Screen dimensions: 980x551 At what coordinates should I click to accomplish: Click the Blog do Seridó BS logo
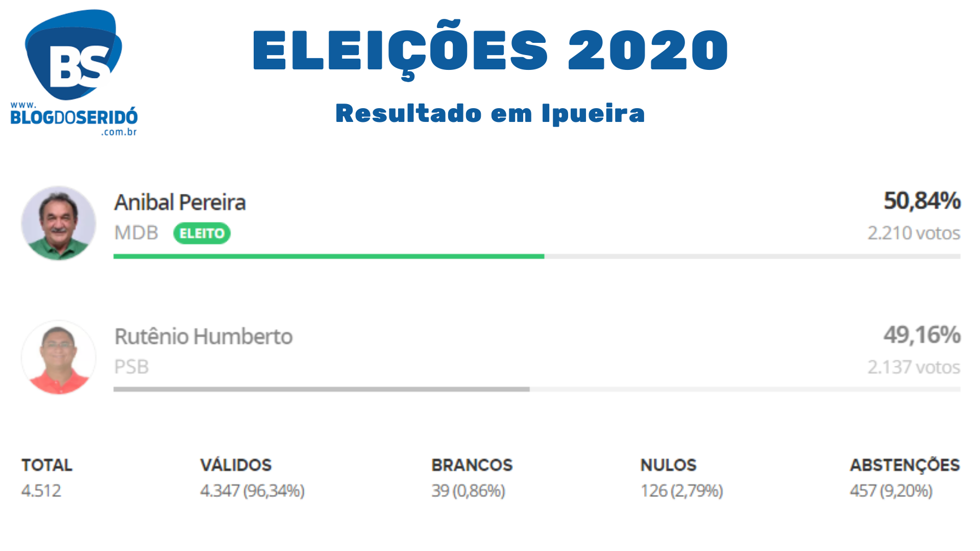74,71
